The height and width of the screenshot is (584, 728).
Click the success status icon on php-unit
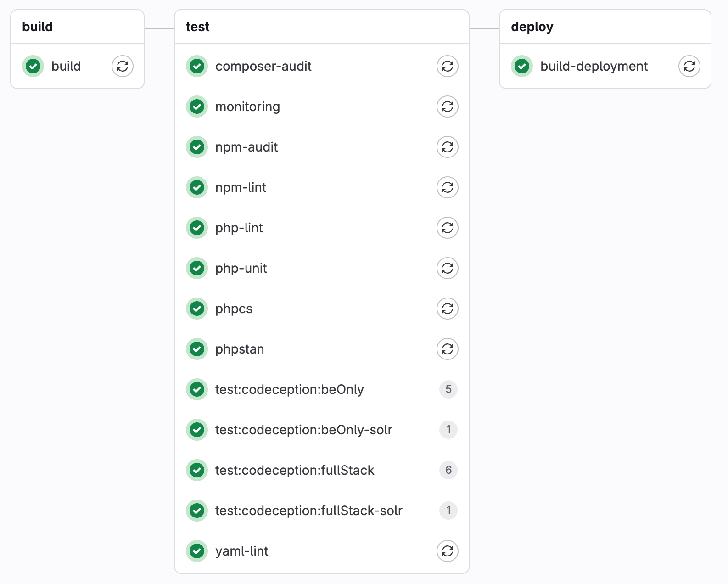[196, 268]
